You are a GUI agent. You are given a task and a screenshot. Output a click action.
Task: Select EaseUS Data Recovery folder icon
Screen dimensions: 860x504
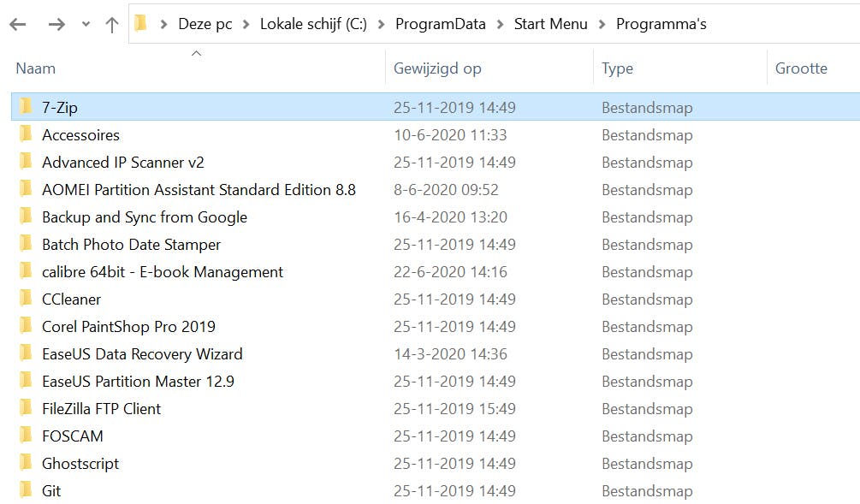click(x=25, y=352)
